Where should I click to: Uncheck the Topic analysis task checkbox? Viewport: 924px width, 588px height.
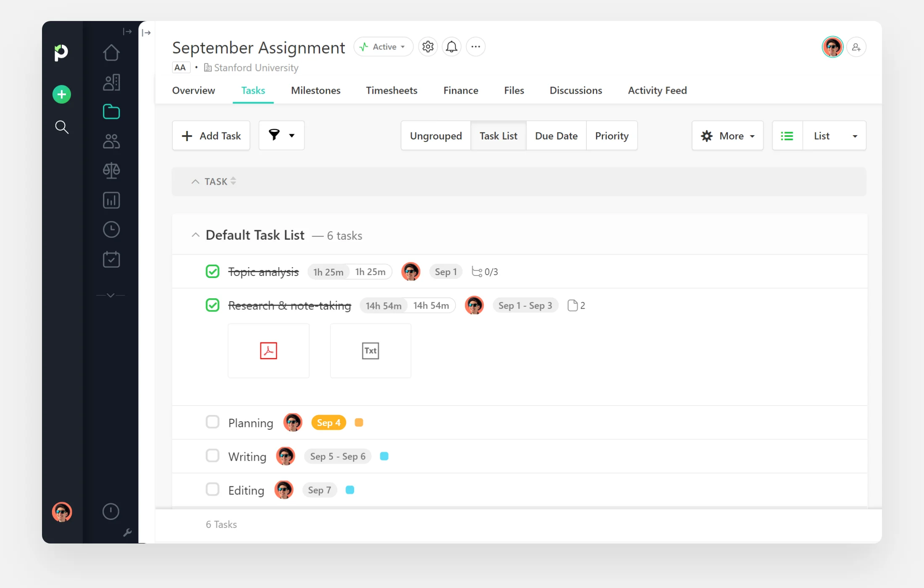(213, 271)
